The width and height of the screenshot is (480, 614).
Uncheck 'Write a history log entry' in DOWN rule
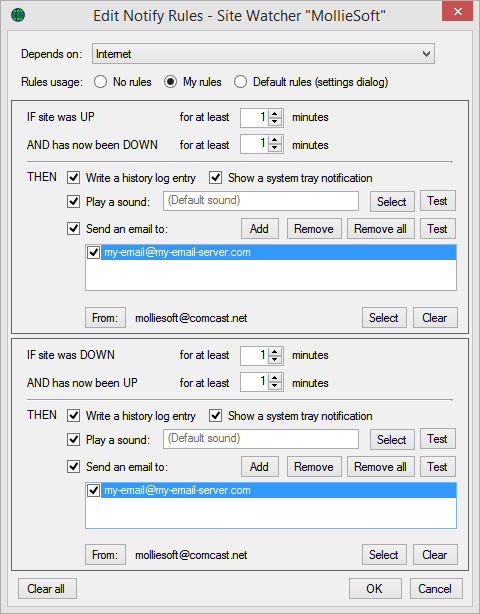click(74, 178)
